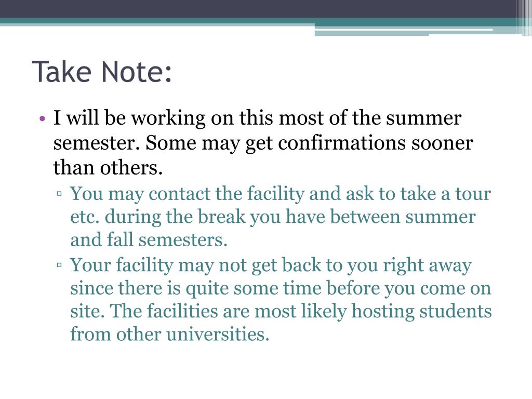Image resolution: width=532 pixels, height=399 pixels.
Task: Click the square bullet before 'You may contact'
Action: (59, 194)
